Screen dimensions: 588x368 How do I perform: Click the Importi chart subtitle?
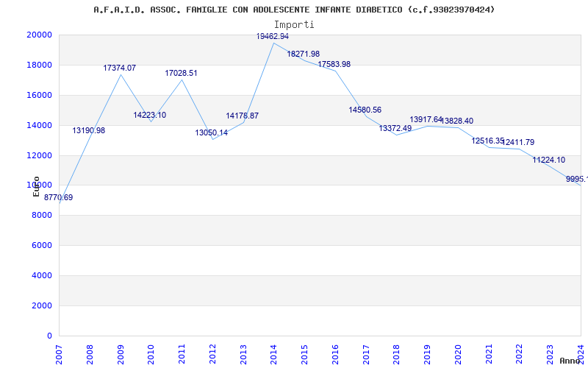click(x=294, y=24)
